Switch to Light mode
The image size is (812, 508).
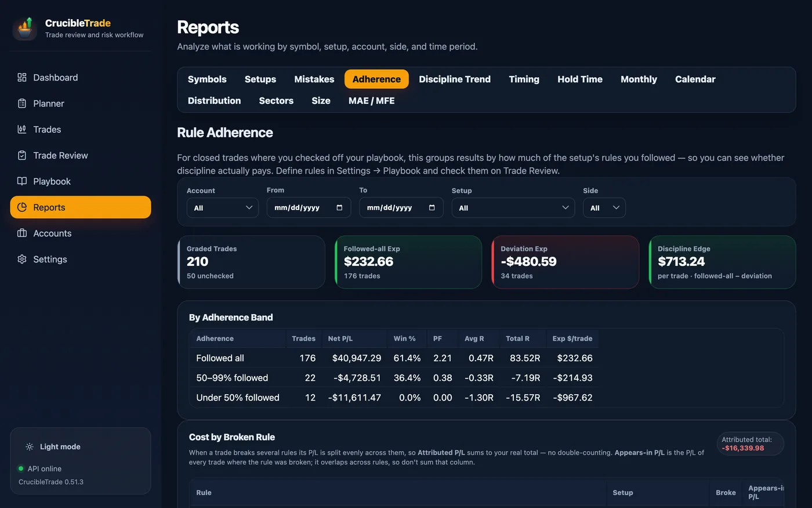[x=53, y=446]
